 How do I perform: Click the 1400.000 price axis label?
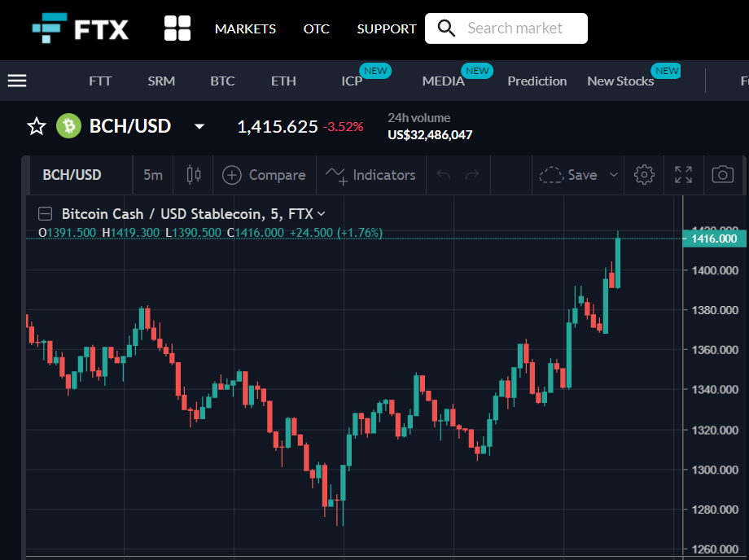point(715,270)
